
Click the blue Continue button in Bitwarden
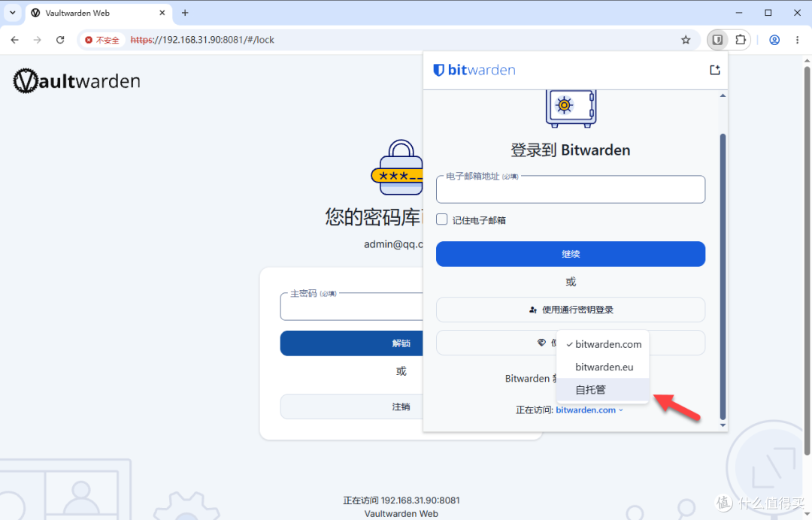tap(570, 254)
